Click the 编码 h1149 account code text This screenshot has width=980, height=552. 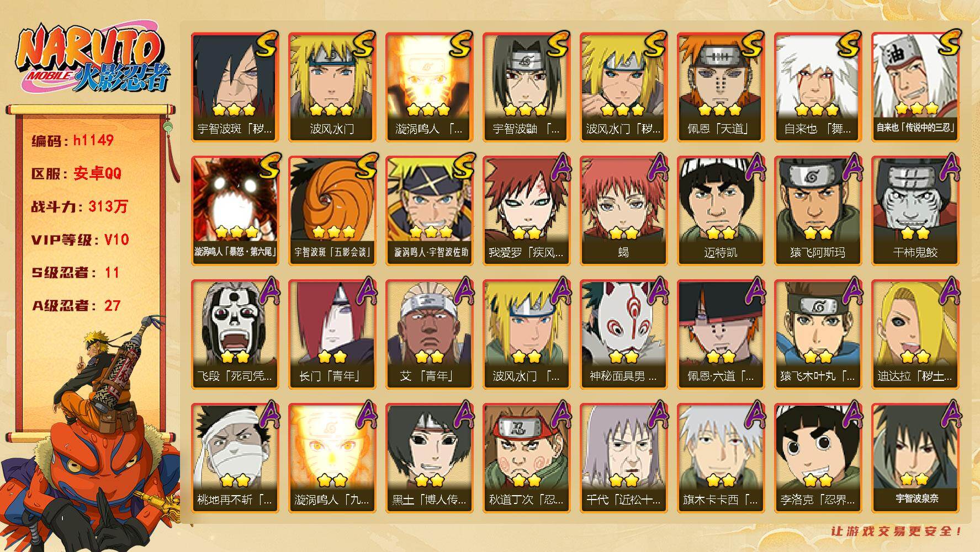[x=72, y=141]
